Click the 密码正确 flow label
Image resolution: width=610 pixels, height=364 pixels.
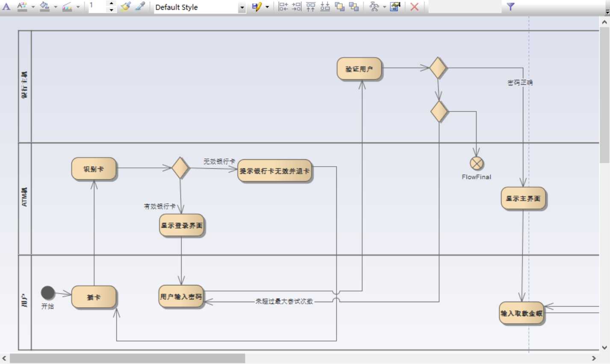pyautogui.click(x=520, y=82)
